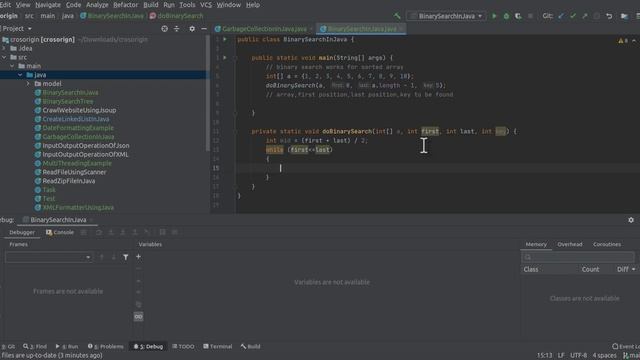The image size is (640, 360).
Task: Run BinarySearchInJava with the green play icon
Action: coord(494,16)
